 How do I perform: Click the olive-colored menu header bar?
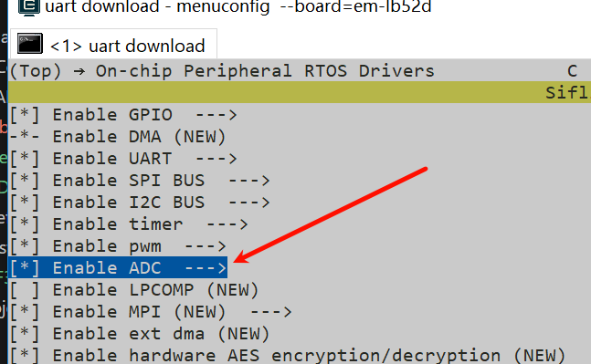(300, 93)
